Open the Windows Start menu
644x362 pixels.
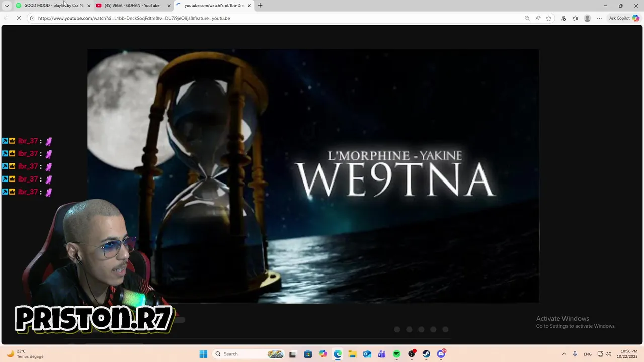(x=203, y=354)
